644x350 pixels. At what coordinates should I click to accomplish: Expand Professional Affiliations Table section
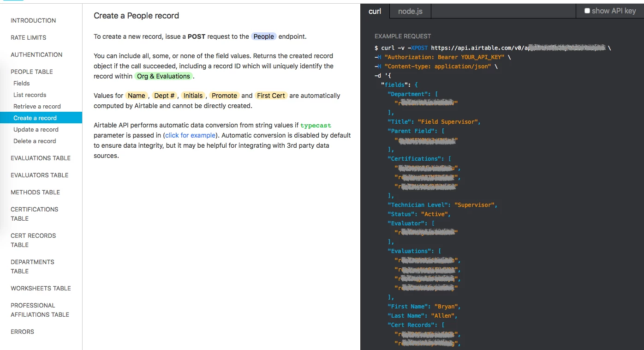click(40, 310)
